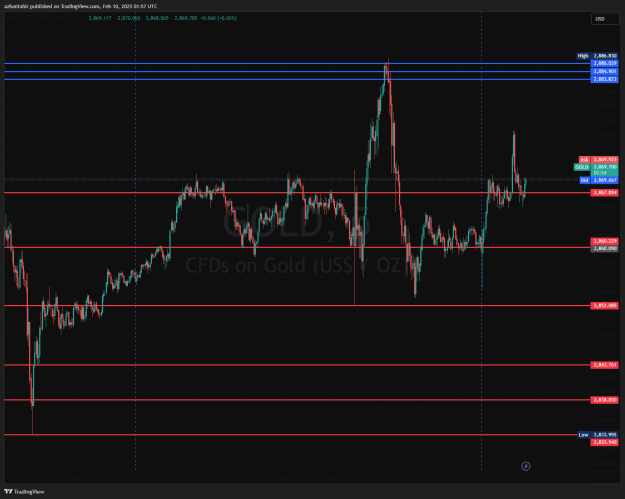The height and width of the screenshot is (499, 625).
Task: Click the red 2,867.894 line price label
Action: [x=605, y=193]
